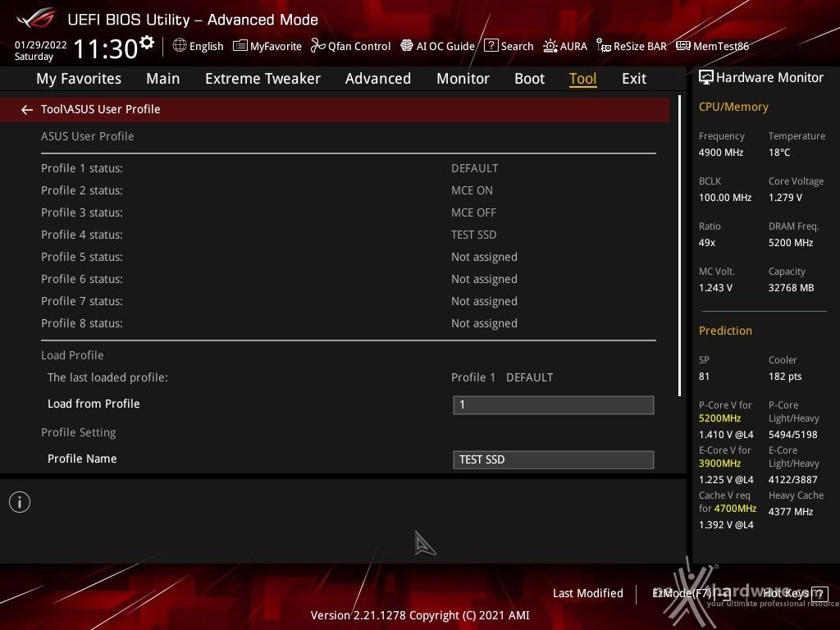Click the last loaded profile value

501,377
